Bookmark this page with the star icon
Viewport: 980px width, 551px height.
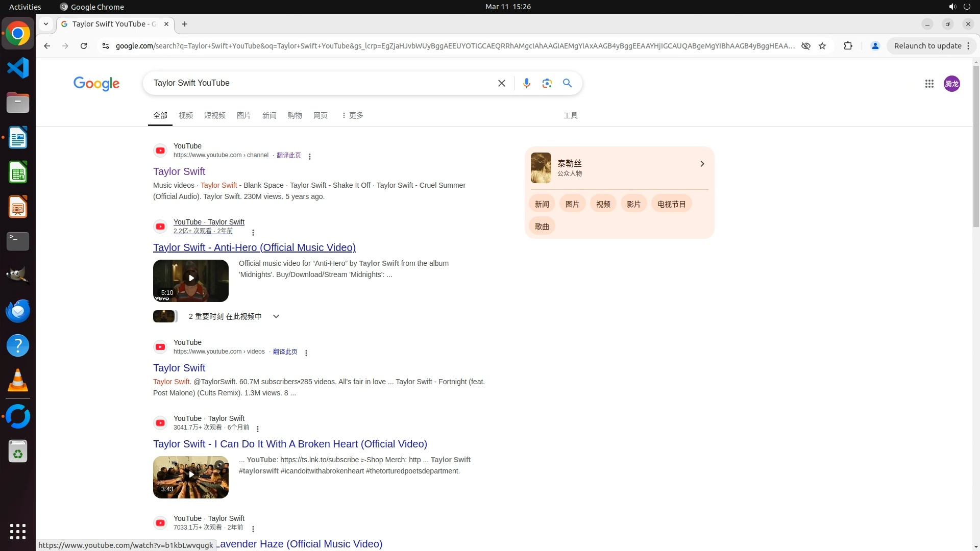click(822, 46)
